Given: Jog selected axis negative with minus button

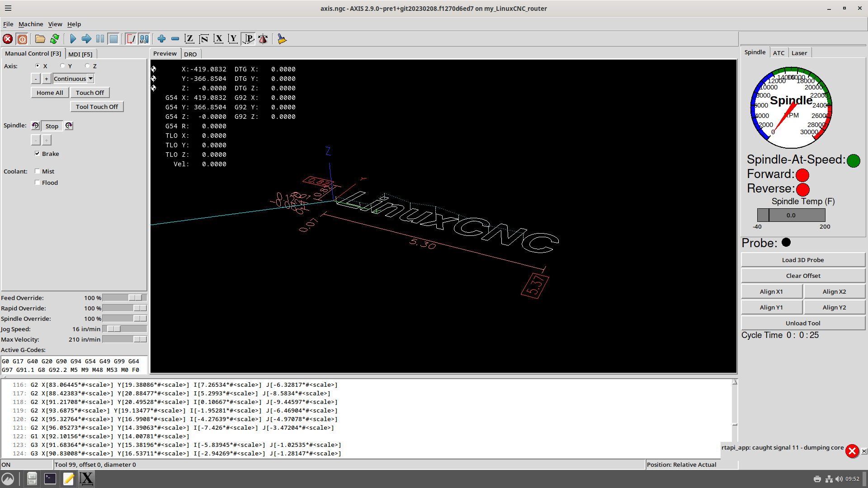Looking at the screenshot, I should 36,79.
